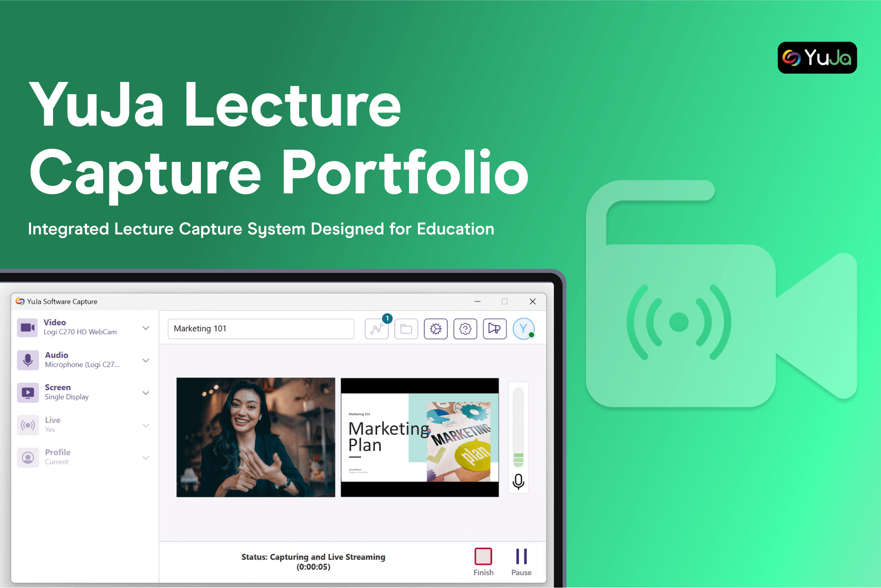The width and height of the screenshot is (881, 588).
Task: Click the YuJa Software Capture title logo
Action: 20,301
